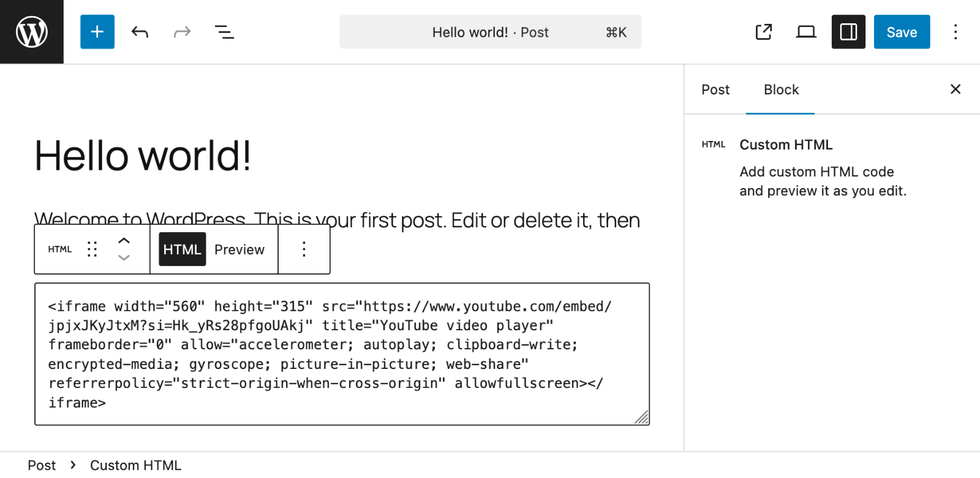The height and width of the screenshot is (478, 980).
Task: Redo the last undone change
Action: click(x=183, y=32)
